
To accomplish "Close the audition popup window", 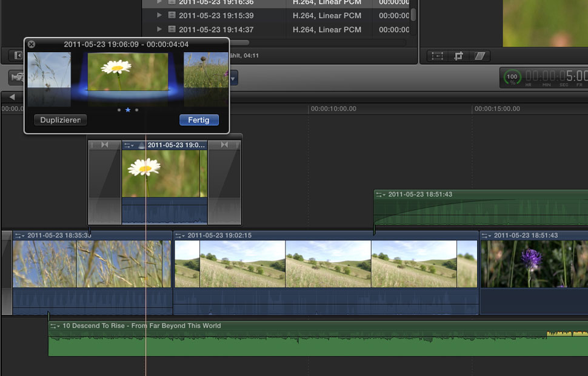I will click(32, 44).
